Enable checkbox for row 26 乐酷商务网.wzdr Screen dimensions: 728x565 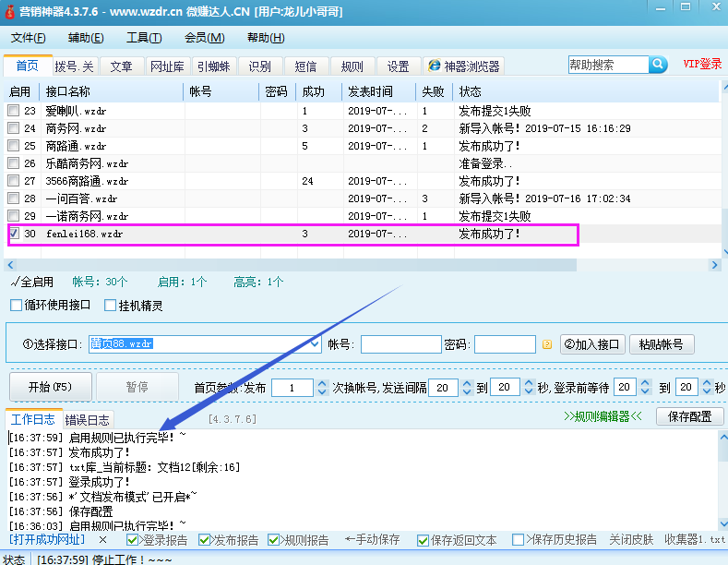point(14,163)
